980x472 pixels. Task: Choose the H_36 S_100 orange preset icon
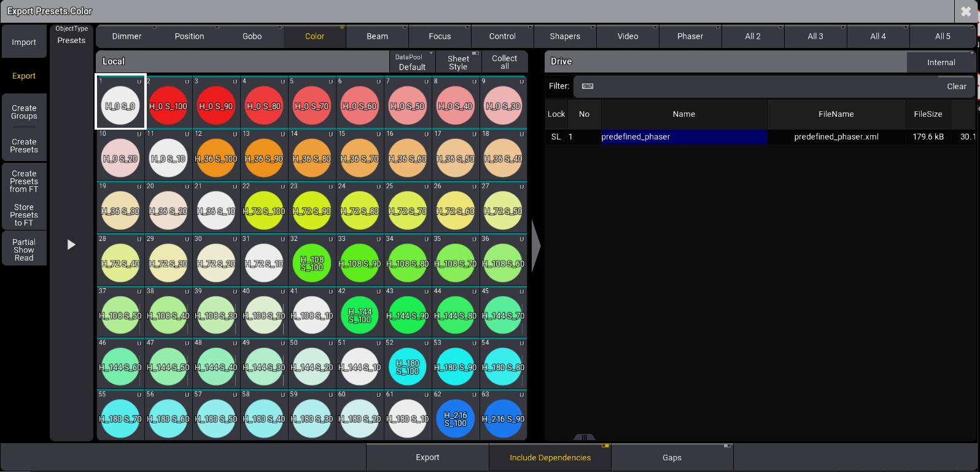(216, 159)
